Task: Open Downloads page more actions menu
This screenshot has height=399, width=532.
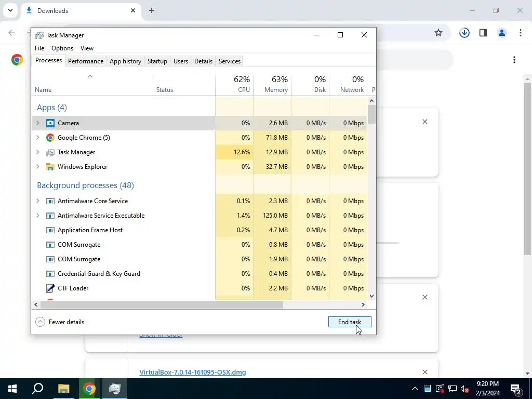Action: 514,60
